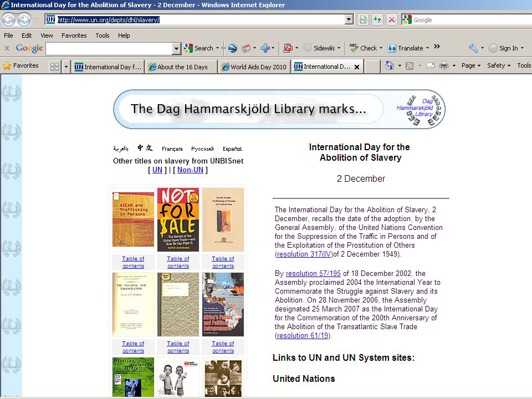Open Table of contents under Not For Sale
Viewport: 532px width, 399px height.
click(x=178, y=262)
